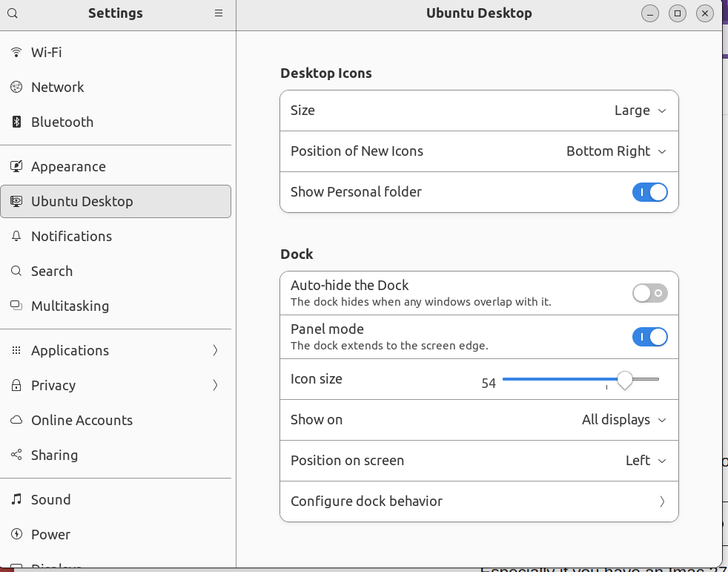Go to Power settings

pos(116,534)
